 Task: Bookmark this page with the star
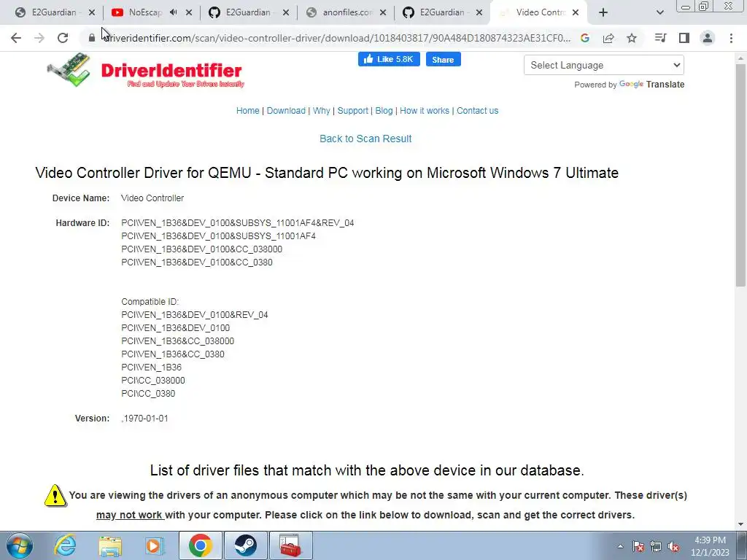(632, 38)
